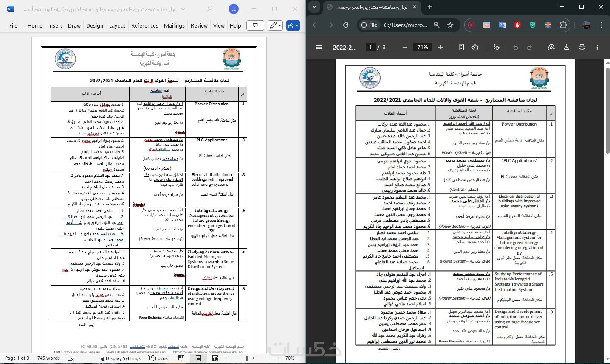Viewport: 610px width, 364px height.
Task: Click the PDF fit to page button
Action: tap(461, 47)
